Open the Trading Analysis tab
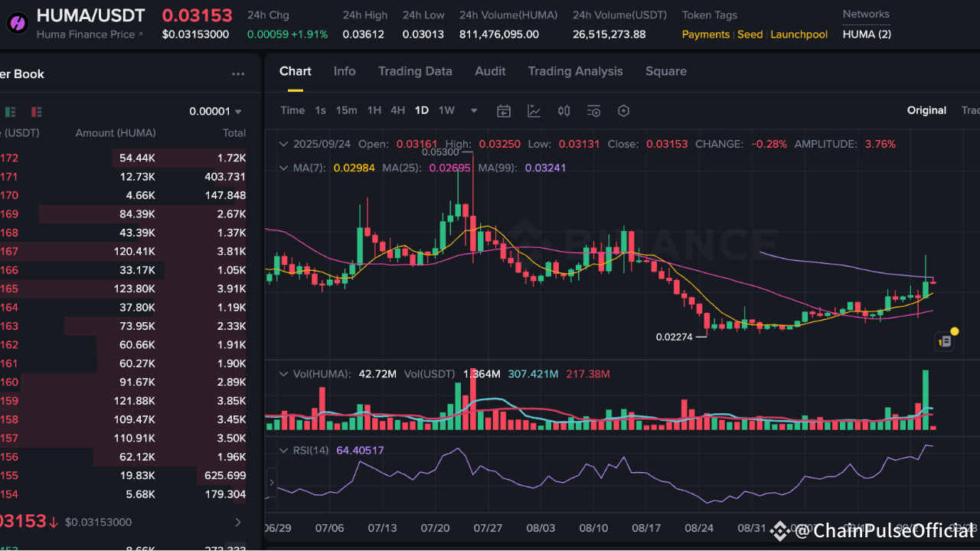 pos(575,71)
